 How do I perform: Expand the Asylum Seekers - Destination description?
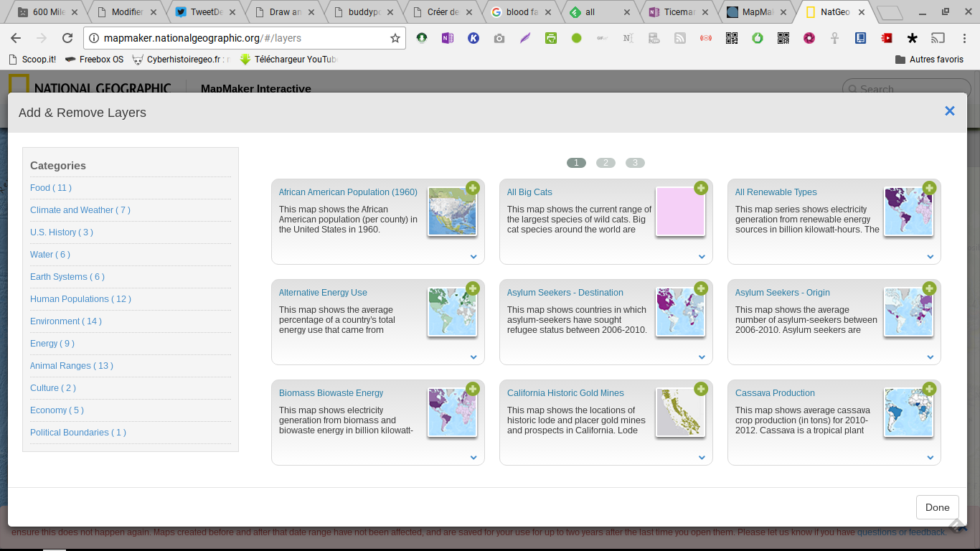coord(702,357)
